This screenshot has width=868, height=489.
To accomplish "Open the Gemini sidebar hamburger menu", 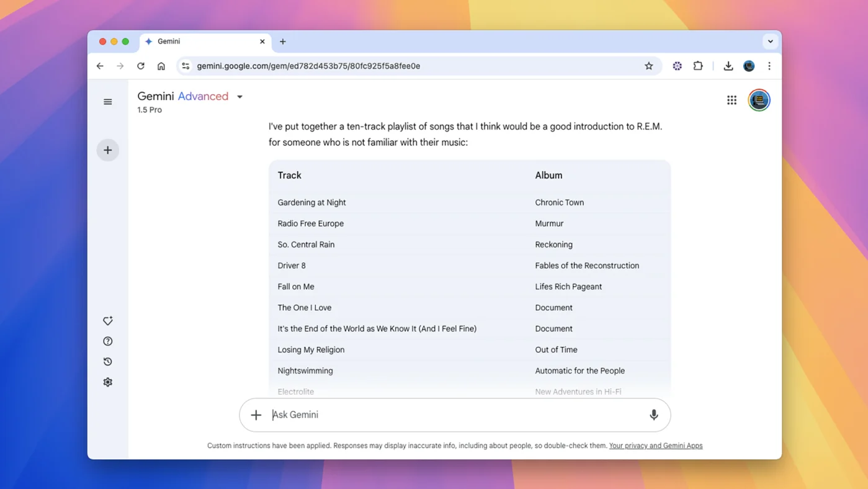I will tap(108, 102).
